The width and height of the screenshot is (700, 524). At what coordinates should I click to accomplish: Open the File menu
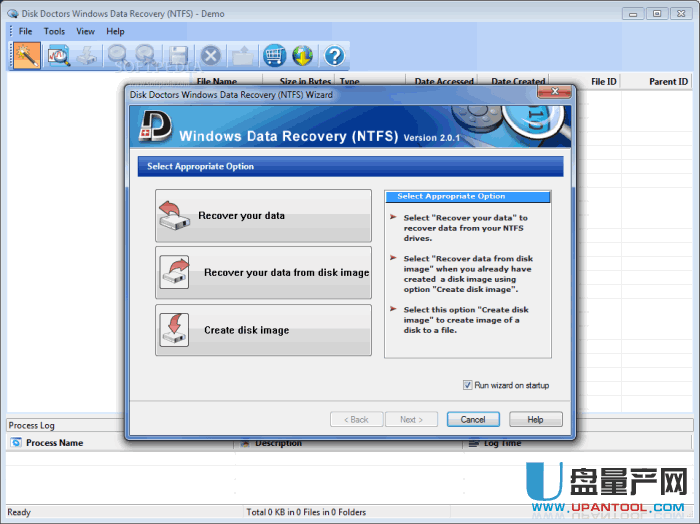[25, 32]
